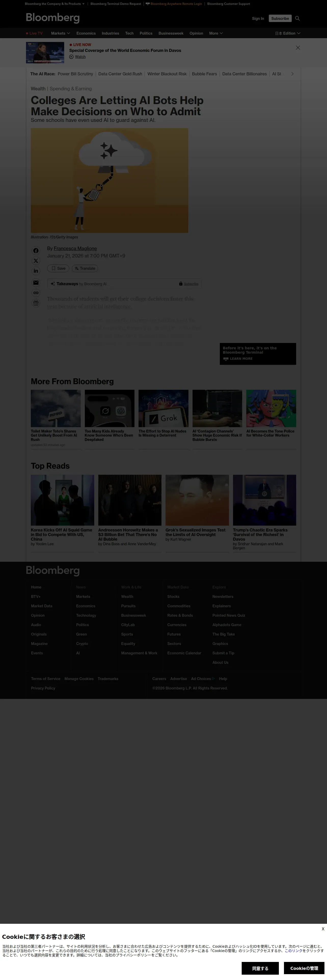Dismiss the cookie banner with X
Image resolution: width=327 pixels, height=980 pixels.
[323, 929]
